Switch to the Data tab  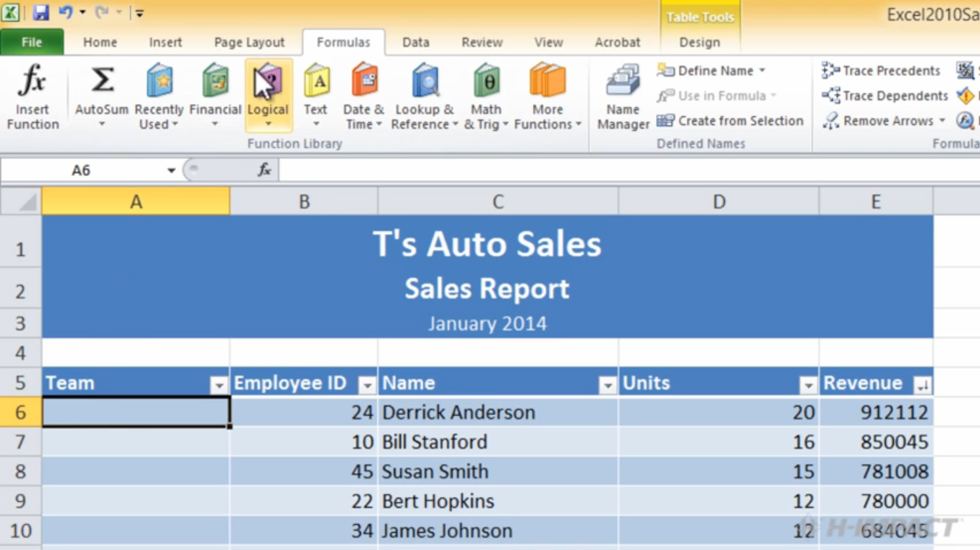(415, 42)
